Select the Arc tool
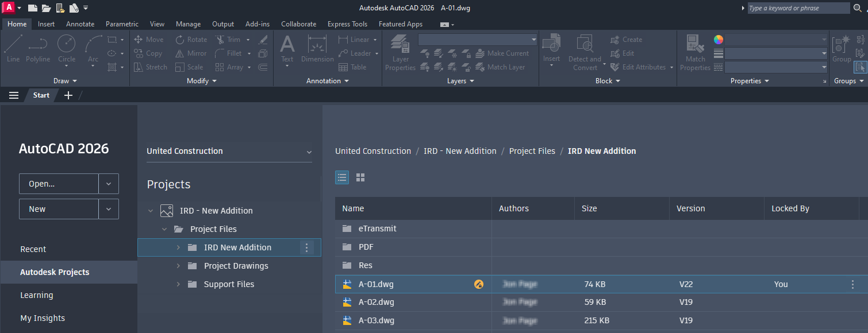 click(93, 48)
